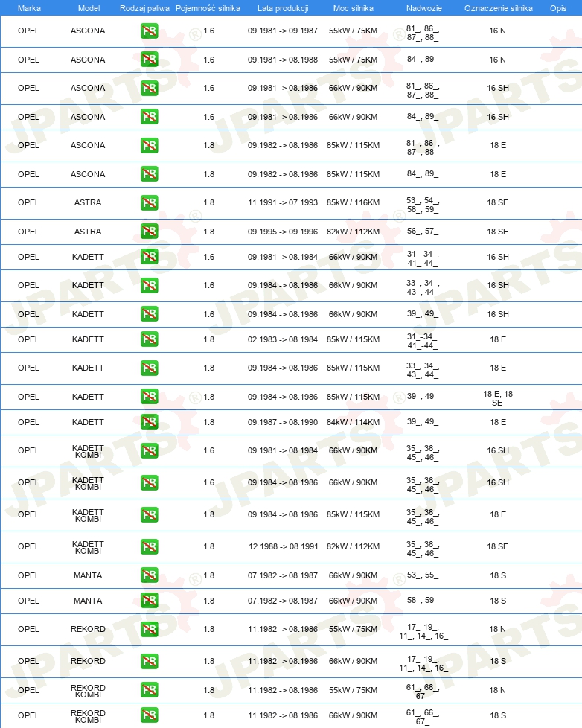Click fuel icon for ASCONA 09.1981 -> 08.1988 row
This screenshot has width=582, height=728.
(149, 60)
